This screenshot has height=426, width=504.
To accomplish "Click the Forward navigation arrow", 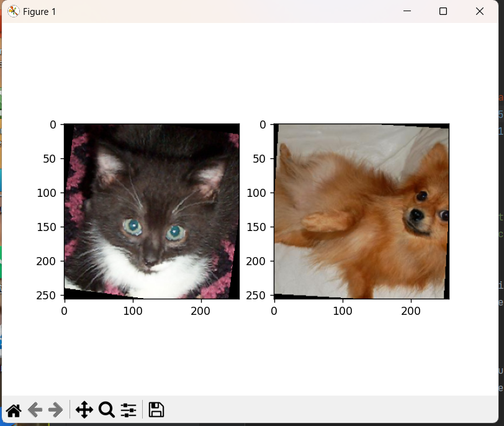I will (x=55, y=410).
